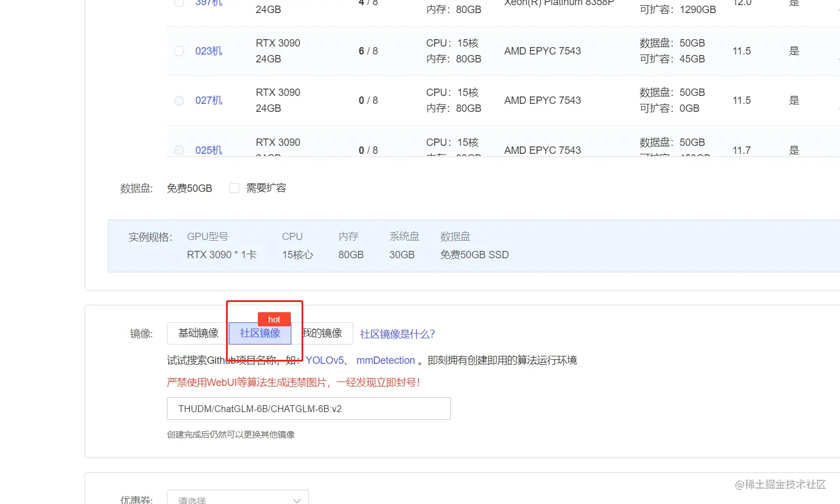The image size is (840, 504).
Task: Open the mmDetection example link
Action: (386, 360)
